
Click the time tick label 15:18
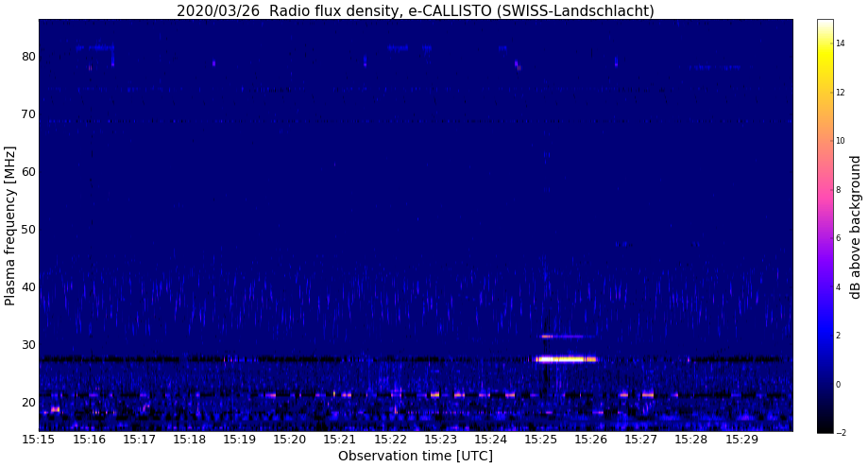tap(189, 440)
